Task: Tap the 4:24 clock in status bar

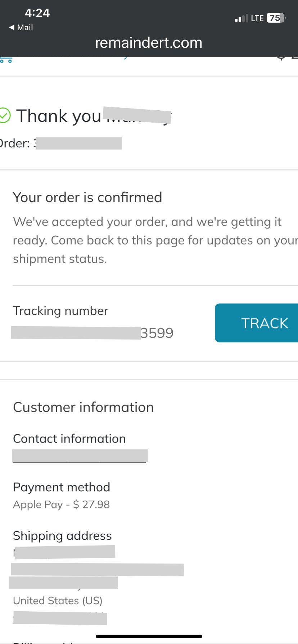Action: tap(37, 13)
